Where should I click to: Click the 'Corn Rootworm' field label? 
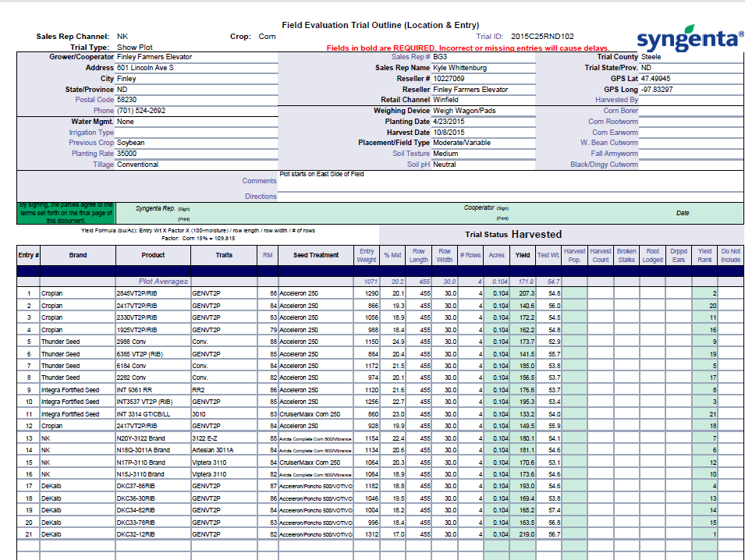click(613, 122)
